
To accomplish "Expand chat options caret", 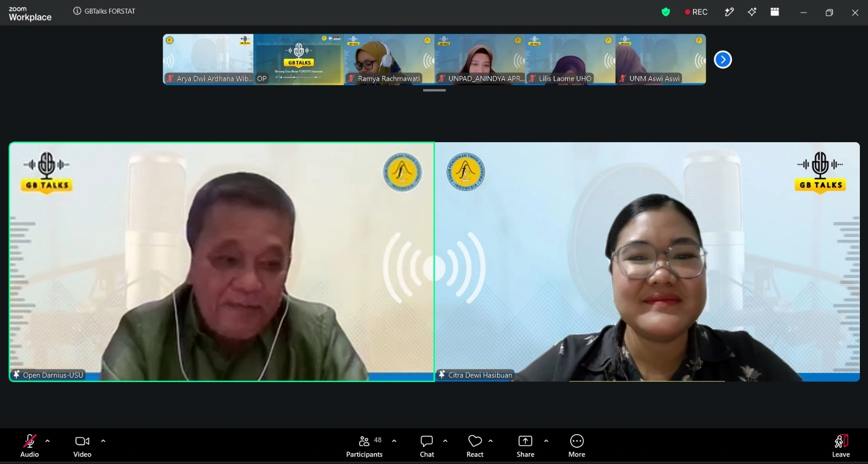I will (445, 441).
